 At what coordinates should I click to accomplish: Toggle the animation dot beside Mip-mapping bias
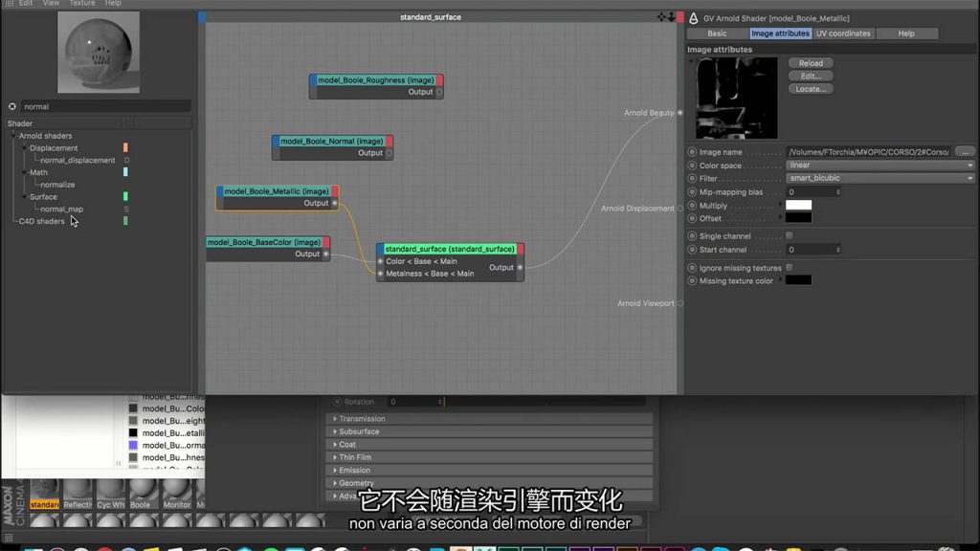coord(692,191)
